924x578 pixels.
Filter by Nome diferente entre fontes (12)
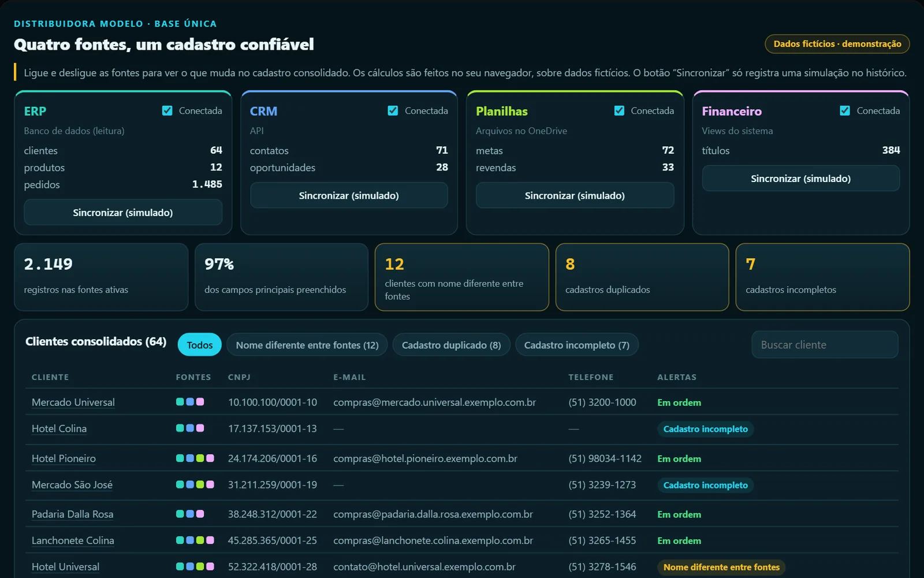pyautogui.click(x=307, y=345)
